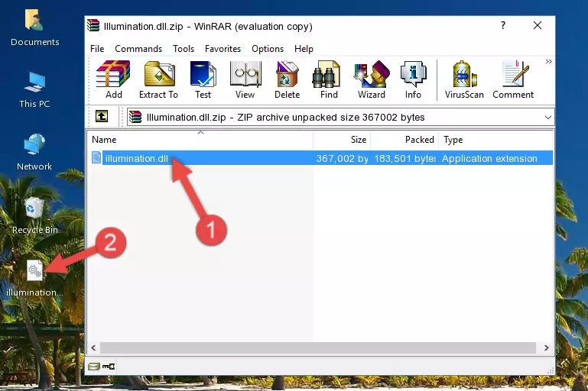Open the Commands menu
This screenshot has width=588, height=391.
pos(138,49)
